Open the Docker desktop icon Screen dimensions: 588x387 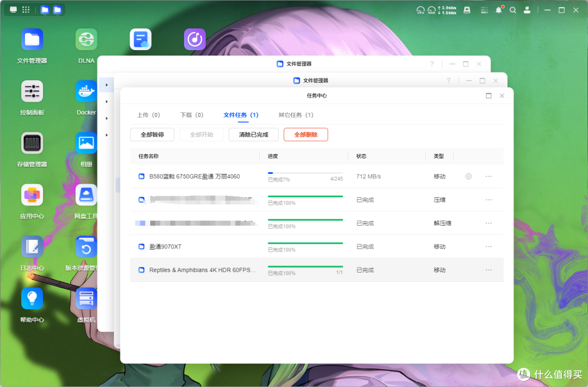(86, 91)
